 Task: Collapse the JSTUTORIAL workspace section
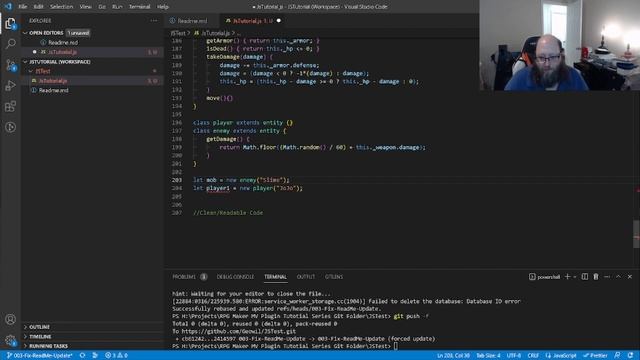tap(25, 62)
